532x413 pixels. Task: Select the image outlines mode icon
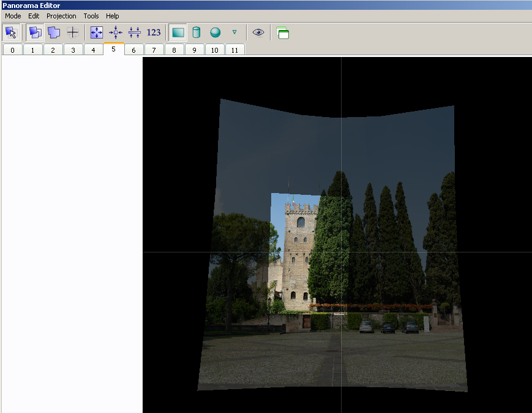click(54, 32)
